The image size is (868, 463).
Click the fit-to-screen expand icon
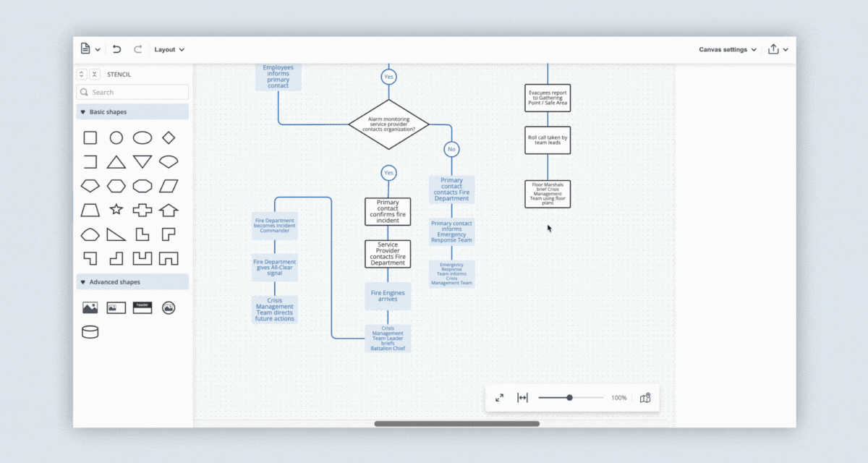click(499, 397)
